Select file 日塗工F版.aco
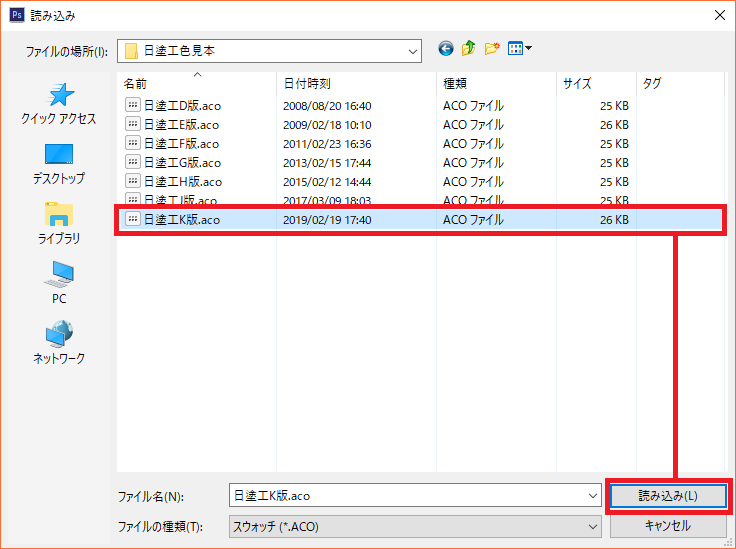Screen dimensions: 736x549 tap(181, 144)
